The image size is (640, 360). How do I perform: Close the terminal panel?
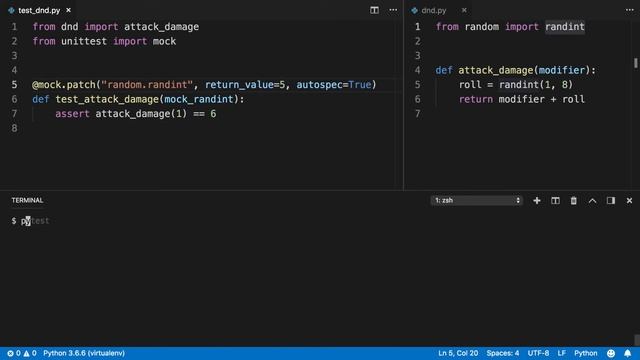coord(629,200)
